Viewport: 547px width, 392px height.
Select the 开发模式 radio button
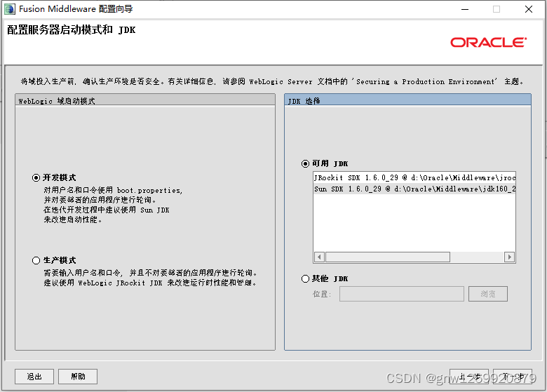click(36, 178)
